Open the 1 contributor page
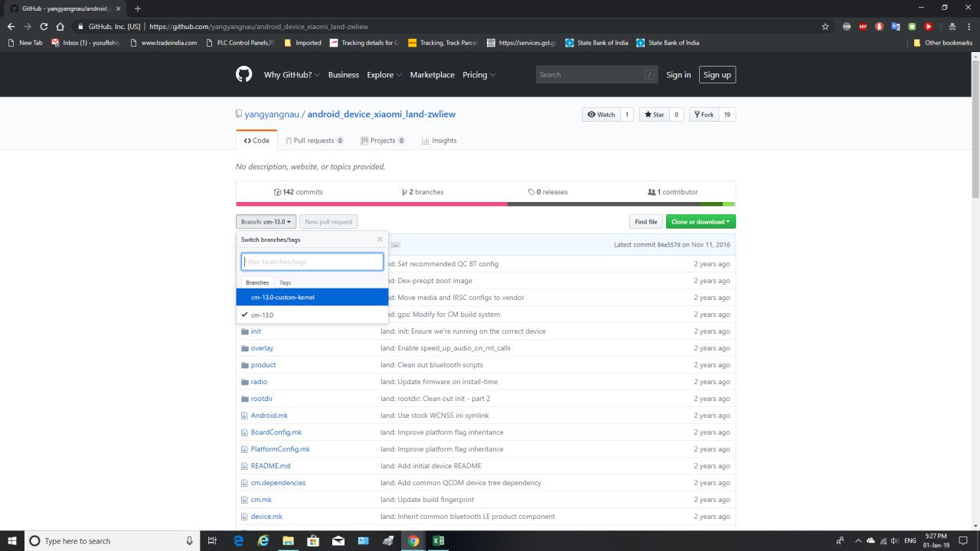This screenshot has width=980, height=551. [673, 192]
